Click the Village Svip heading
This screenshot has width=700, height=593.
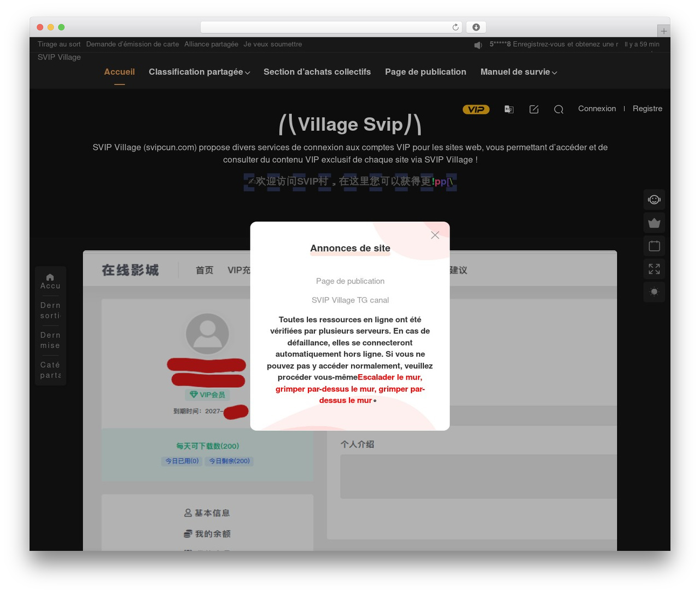click(350, 124)
